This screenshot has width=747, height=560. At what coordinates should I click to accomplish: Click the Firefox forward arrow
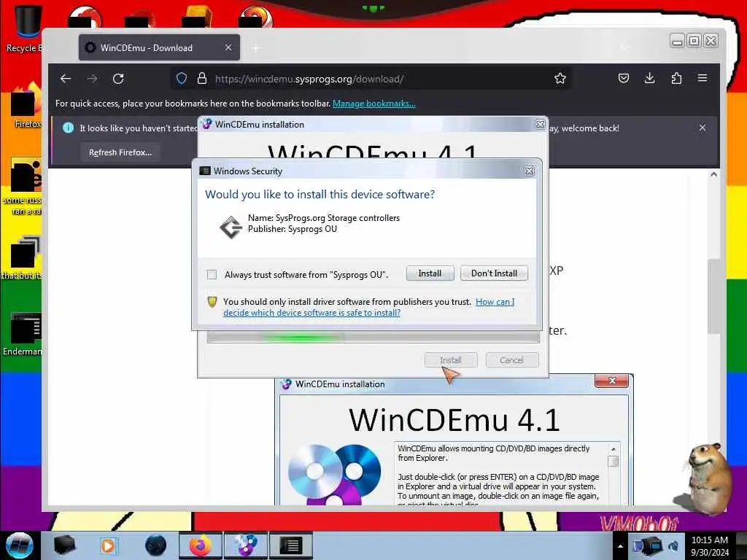point(92,79)
